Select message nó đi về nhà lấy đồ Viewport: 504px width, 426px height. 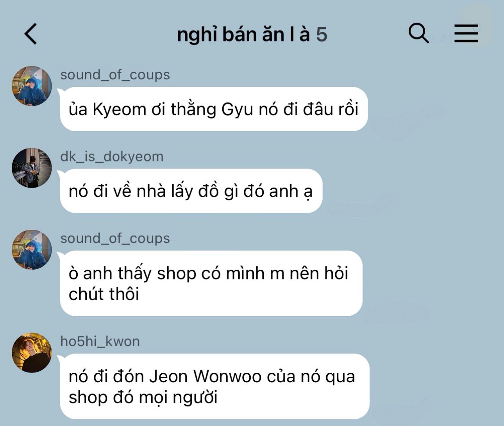pos(191,191)
